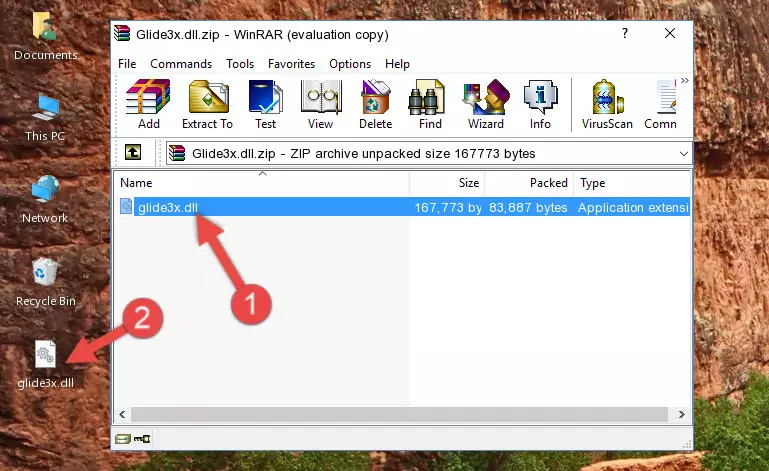This screenshot has width=769, height=471.
Task: Select the Documents desktop icon
Action: click(x=46, y=37)
